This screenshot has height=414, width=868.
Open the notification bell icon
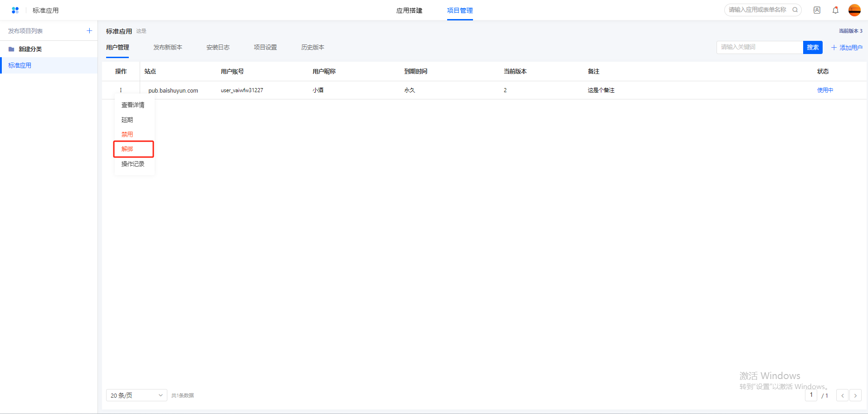coord(835,10)
